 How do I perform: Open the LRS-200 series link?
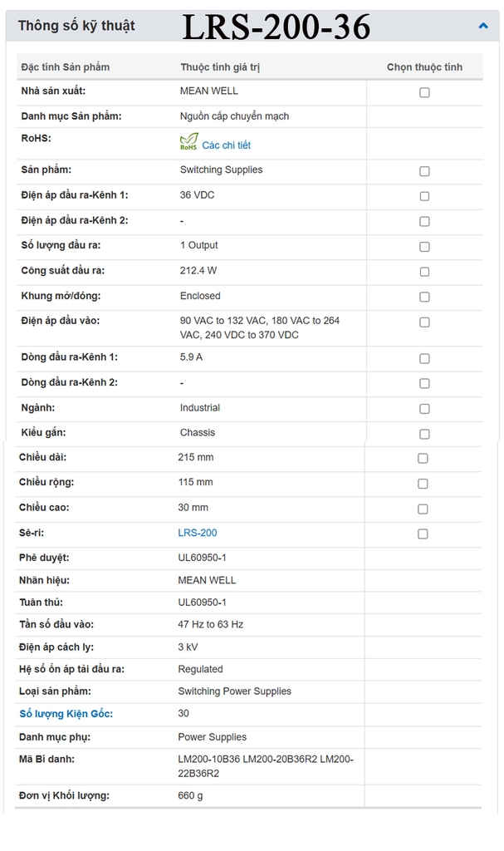[198, 533]
